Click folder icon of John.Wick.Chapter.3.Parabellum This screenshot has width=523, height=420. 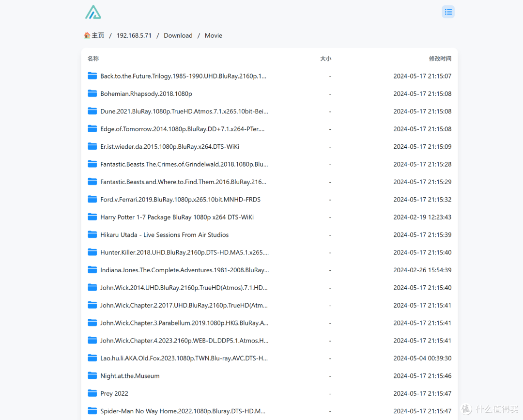[x=92, y=323]
